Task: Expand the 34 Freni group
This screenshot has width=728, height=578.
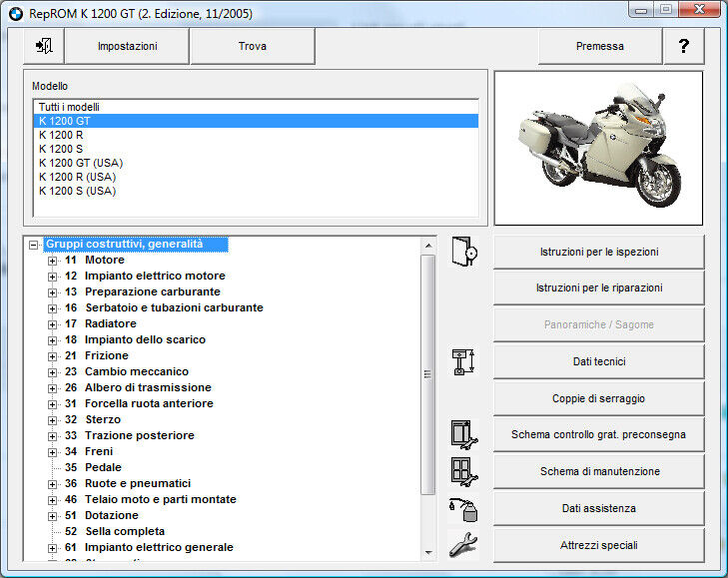Action: (x=53, y=452)
